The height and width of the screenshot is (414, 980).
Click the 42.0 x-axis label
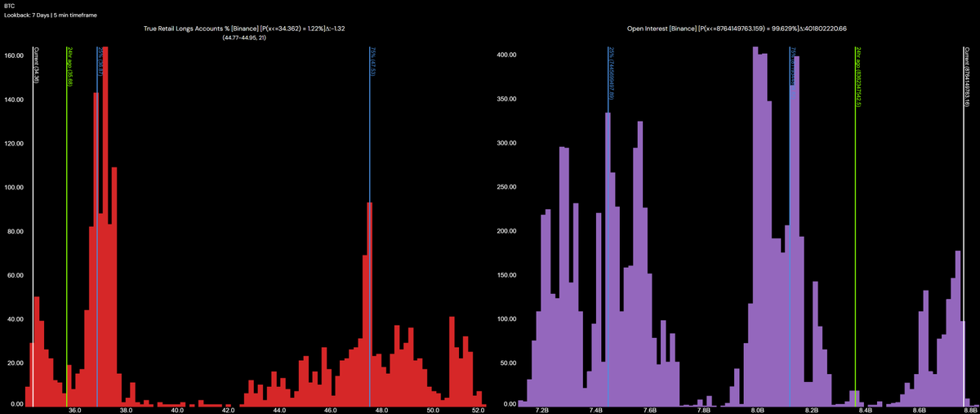click(228, 411)
